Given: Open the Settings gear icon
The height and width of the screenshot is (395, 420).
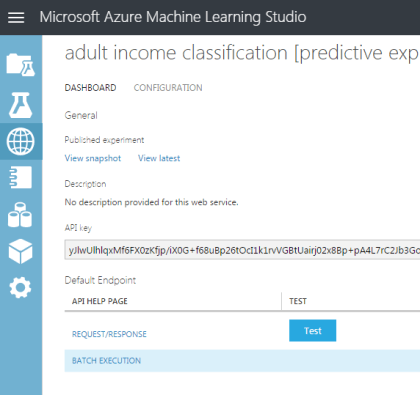Looking at the screenshot, I should (20, 287).
